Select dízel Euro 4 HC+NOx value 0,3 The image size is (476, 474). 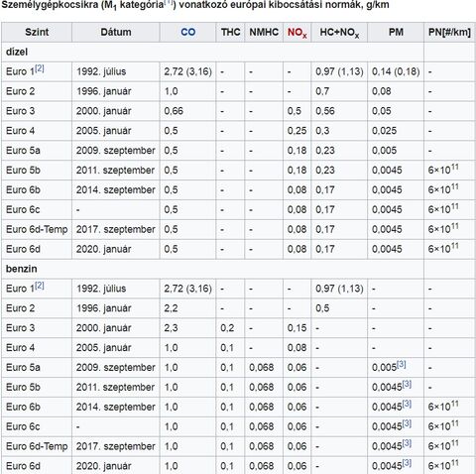click(x=322, y=131)
